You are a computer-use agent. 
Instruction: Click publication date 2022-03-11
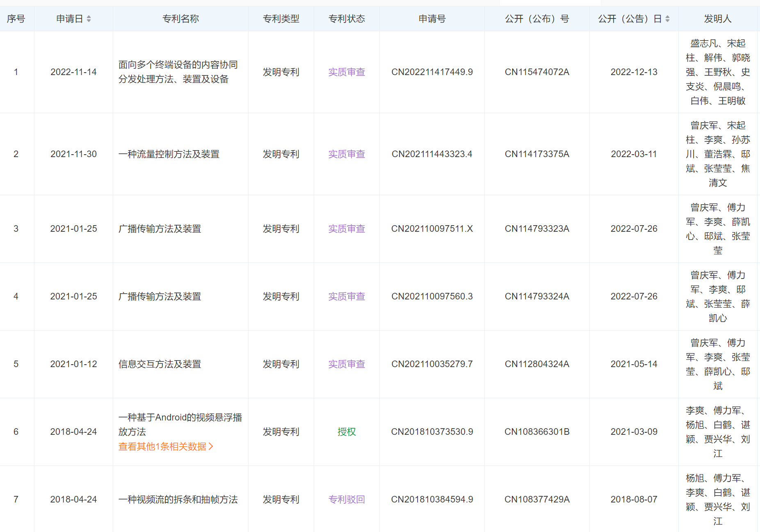(x=634, y=154)
